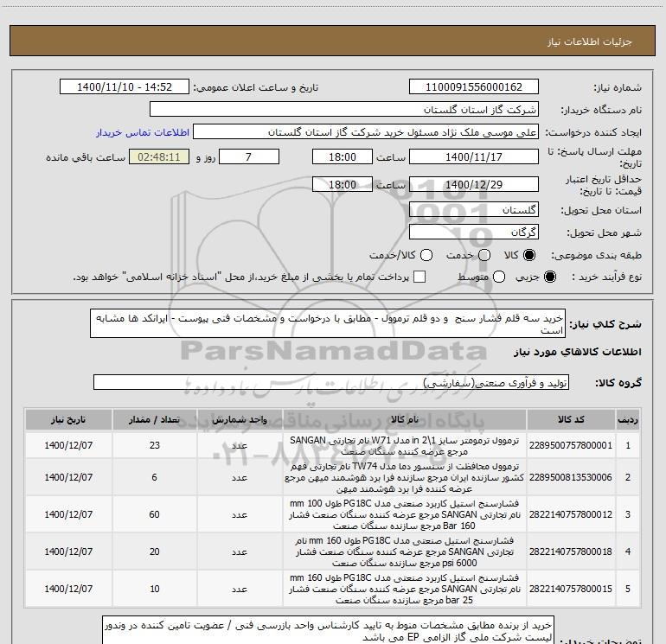This screenshot has width=666, height=644.
Task: Click the buyer notes text box
Action: pyautogui.click(x=328, y=630)
